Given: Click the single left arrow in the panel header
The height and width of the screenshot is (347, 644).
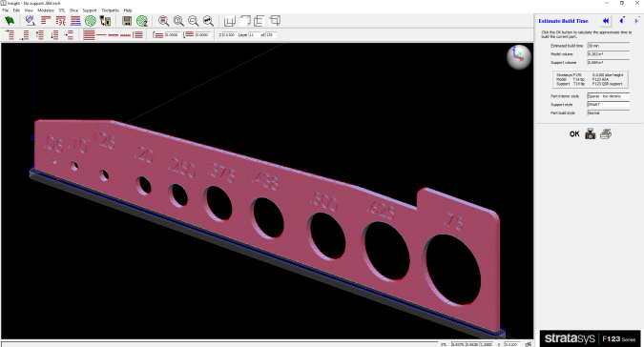Looking at the screenshot, I should tap(622, 21).
